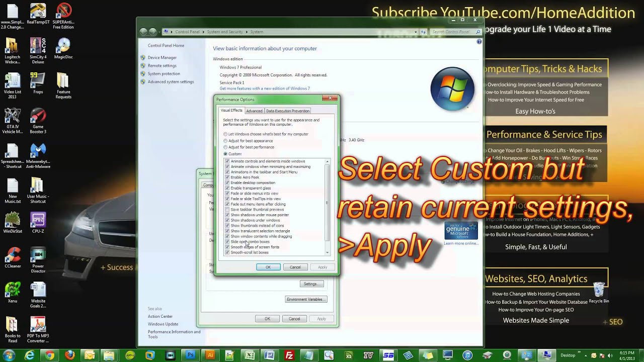Open the Fraps desktop icon
644x362 pixels.
click(38, 83)
